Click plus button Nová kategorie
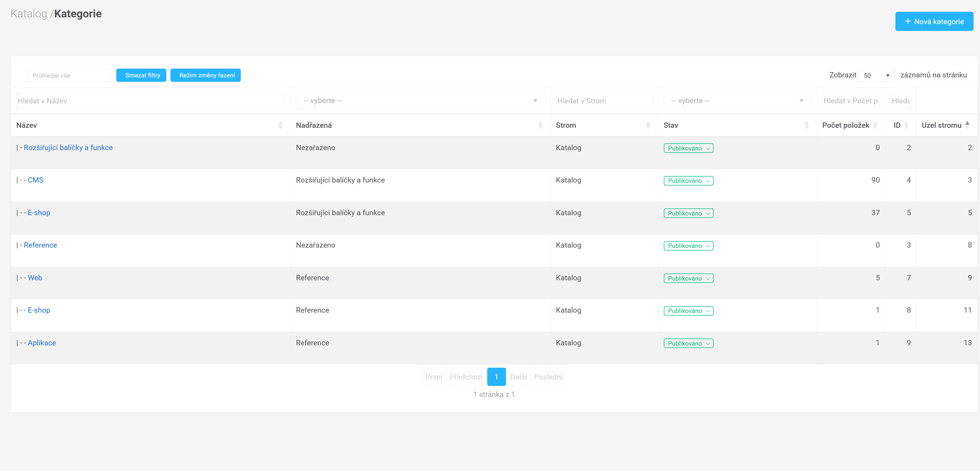 coord(934,21)
